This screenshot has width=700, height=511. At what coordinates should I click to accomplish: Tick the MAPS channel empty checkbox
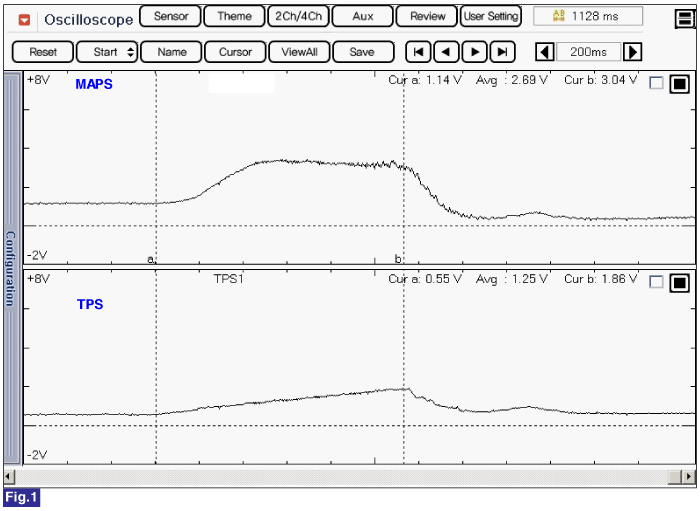[656, 83]
